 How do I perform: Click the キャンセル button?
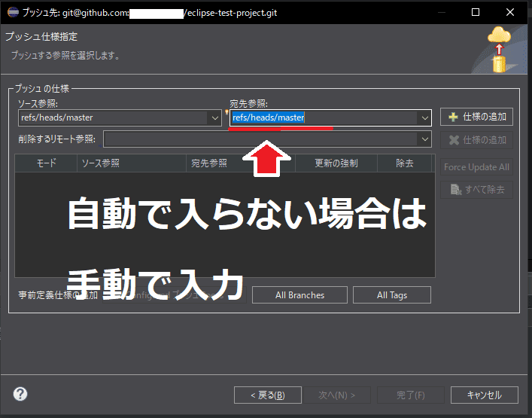[x=484, y=395]
